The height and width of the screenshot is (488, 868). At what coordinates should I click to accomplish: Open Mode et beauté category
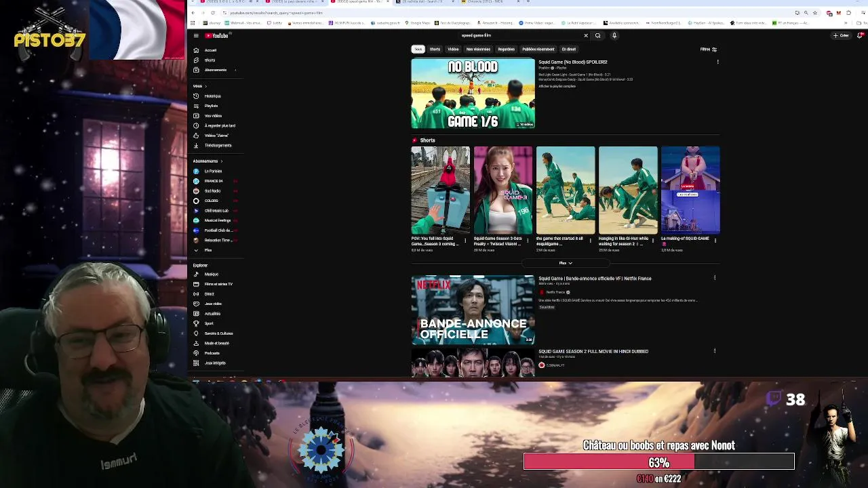tap(216, 343)
